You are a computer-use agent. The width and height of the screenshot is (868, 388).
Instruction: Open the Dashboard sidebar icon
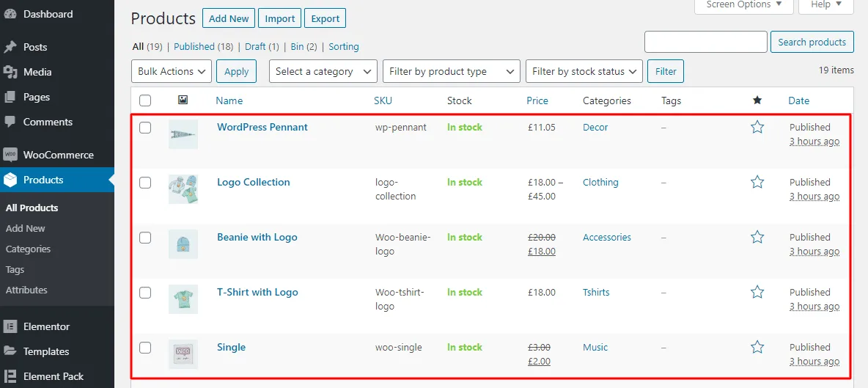click(x=10, y=14)
